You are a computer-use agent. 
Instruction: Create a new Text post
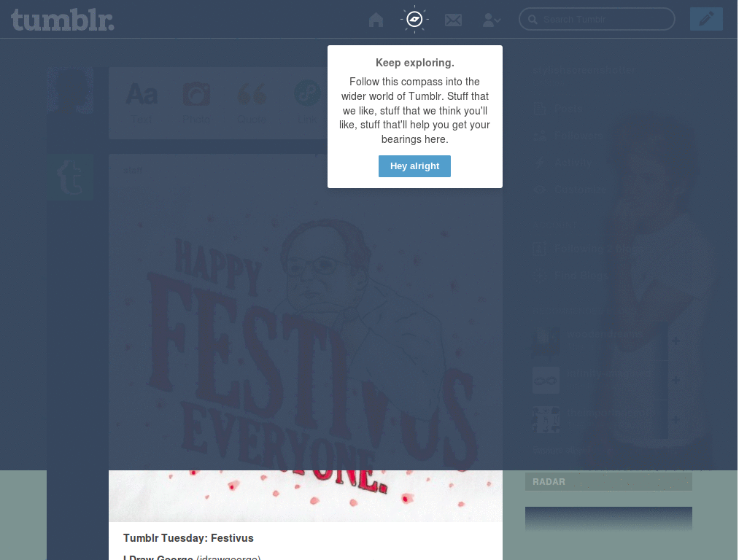(x=142, y=103)
